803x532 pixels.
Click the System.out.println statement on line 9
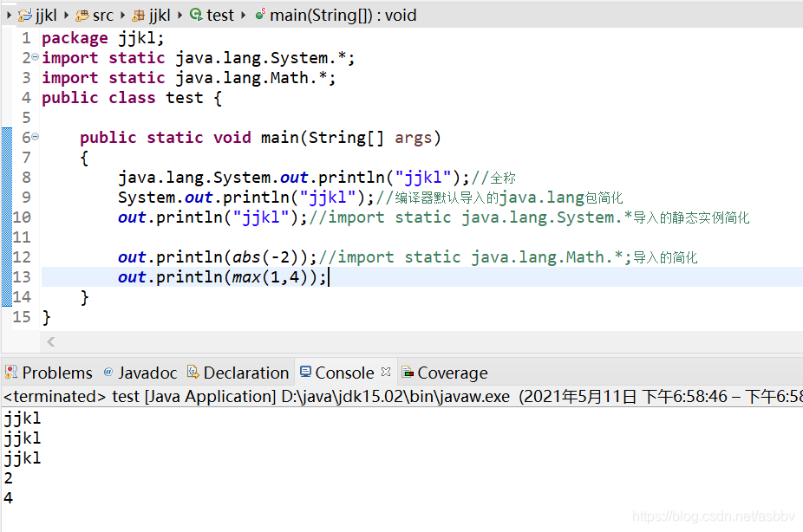(x=245, y=198)
